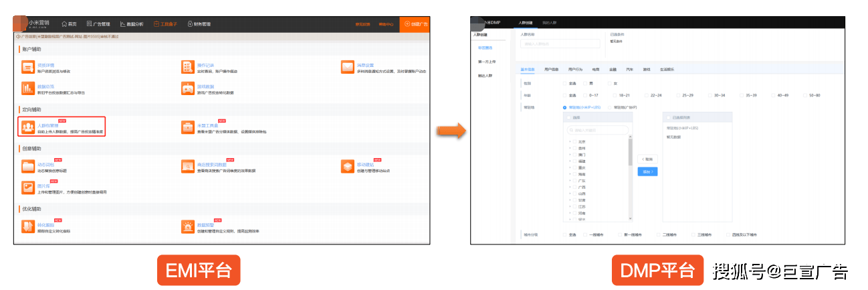Check the 0~17 age checkbox
This screenshot has height=290, width=868.
[584, 96]
